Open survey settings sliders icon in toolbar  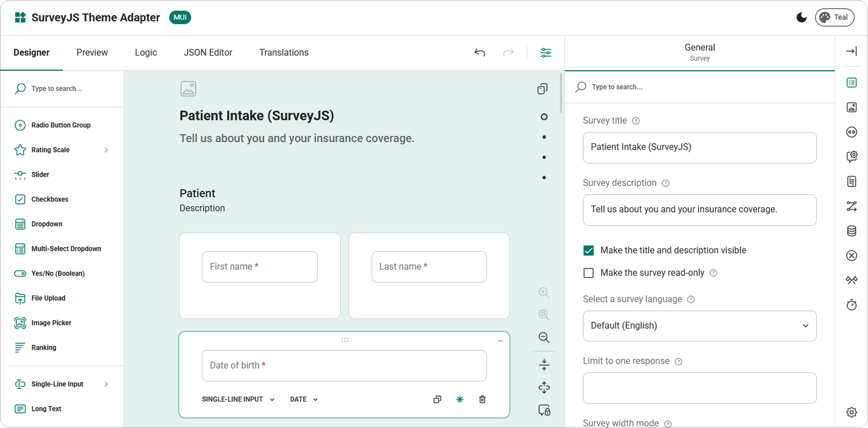[x=546, y=53]
